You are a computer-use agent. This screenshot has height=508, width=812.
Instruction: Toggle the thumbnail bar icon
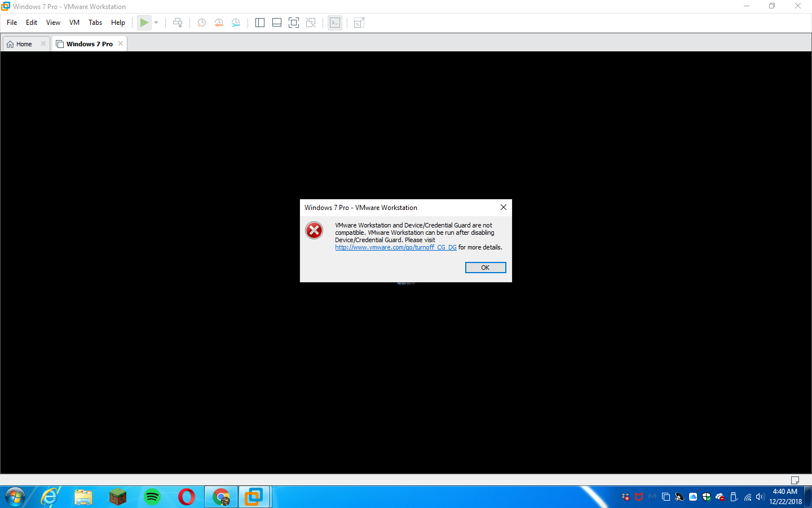(x=277, y=23)
